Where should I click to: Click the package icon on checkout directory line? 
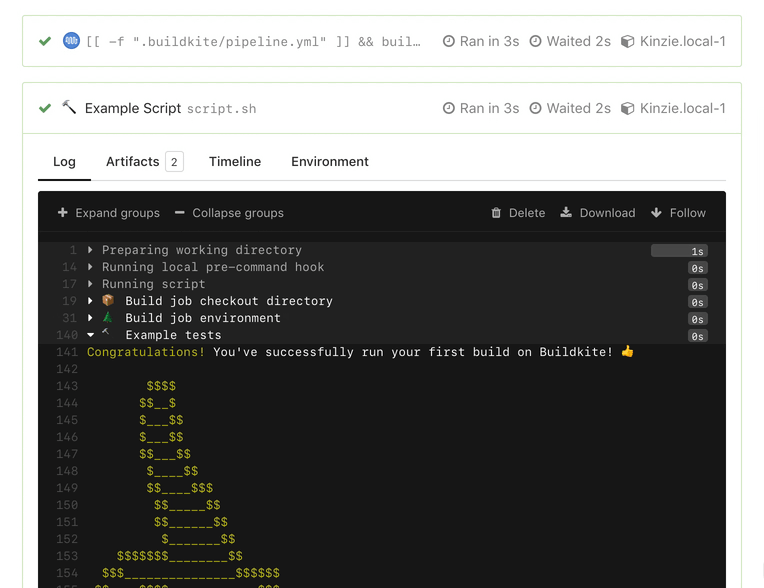pyautogui.click(x=108, y=301)
